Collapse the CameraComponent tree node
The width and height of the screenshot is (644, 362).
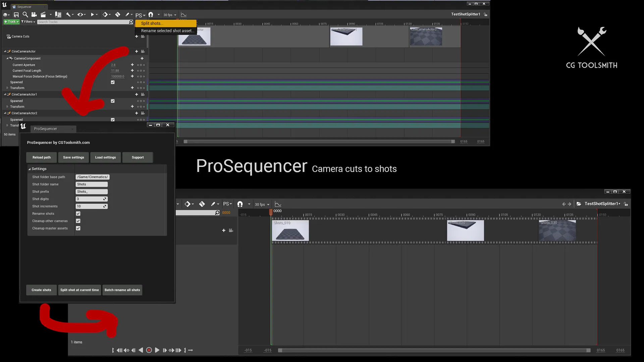tap(7, 58)
